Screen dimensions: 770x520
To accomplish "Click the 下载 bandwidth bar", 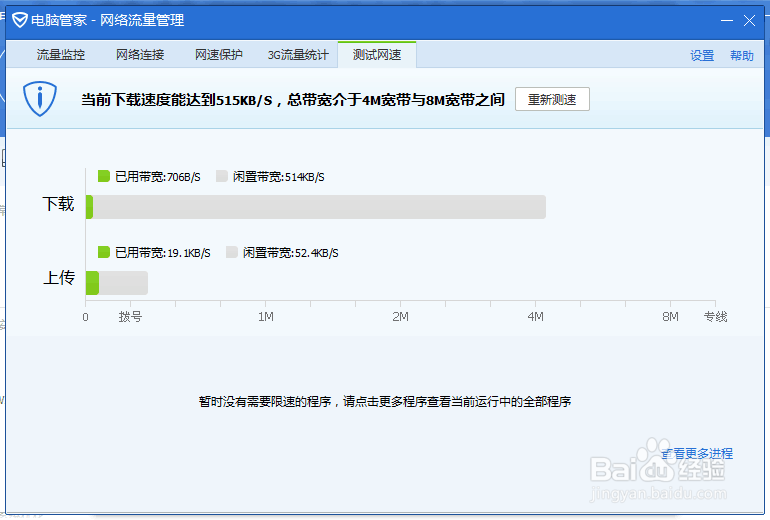I will (x=316, y=207).
